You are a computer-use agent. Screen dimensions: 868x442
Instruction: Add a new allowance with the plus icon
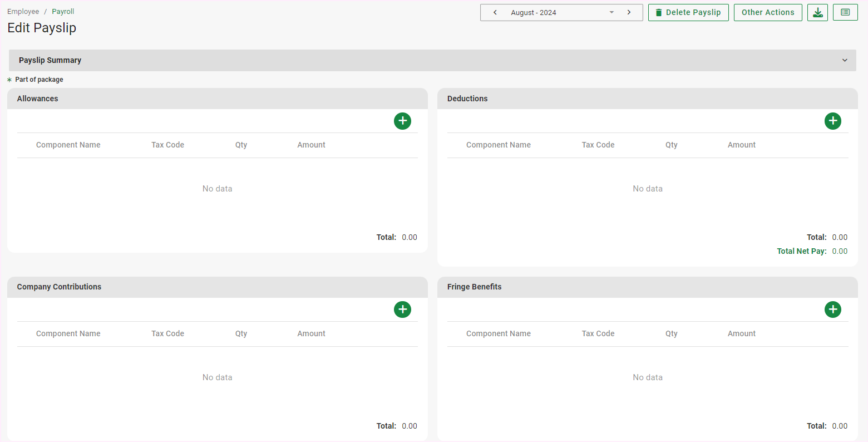click(402, 121)
